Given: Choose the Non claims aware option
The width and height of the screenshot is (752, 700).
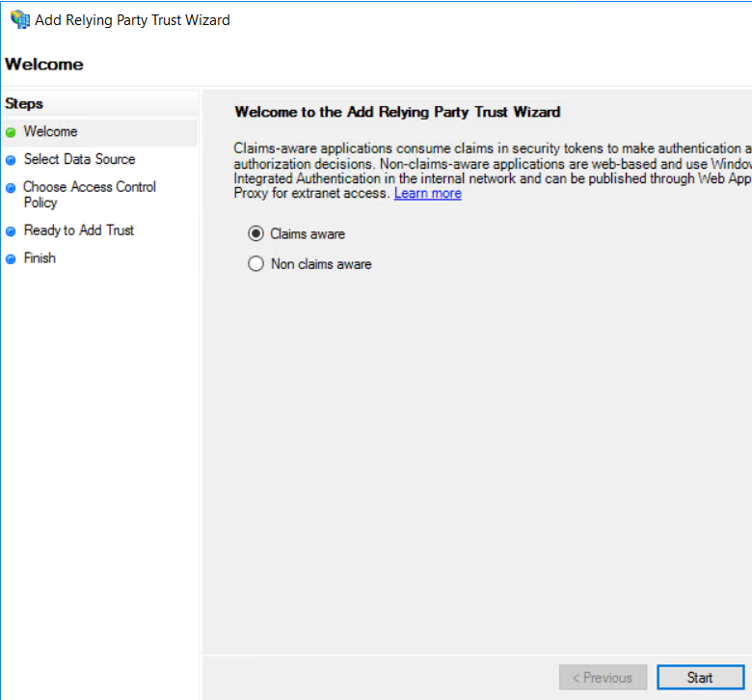Looking at the screenshot, I should pyautogui.click(x=256, y=264).
